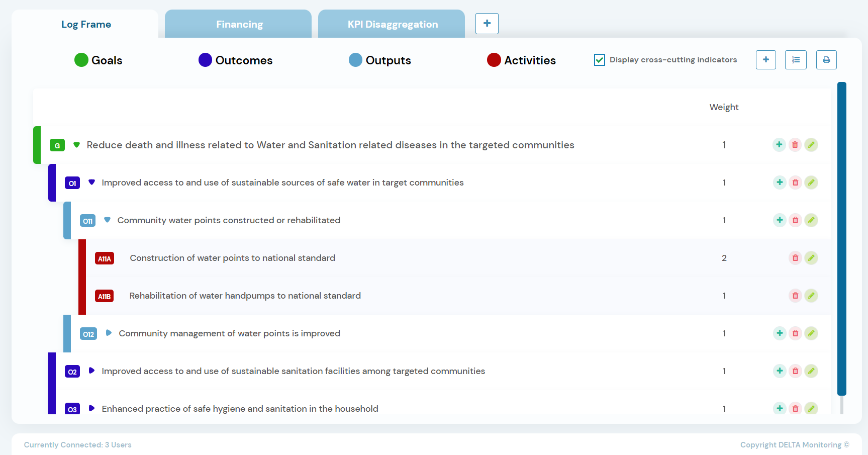This screenshot has width=868, height=455.
Task: Add a child item to the Goal row
Action: pyautogui.click(x=779, y=145)
